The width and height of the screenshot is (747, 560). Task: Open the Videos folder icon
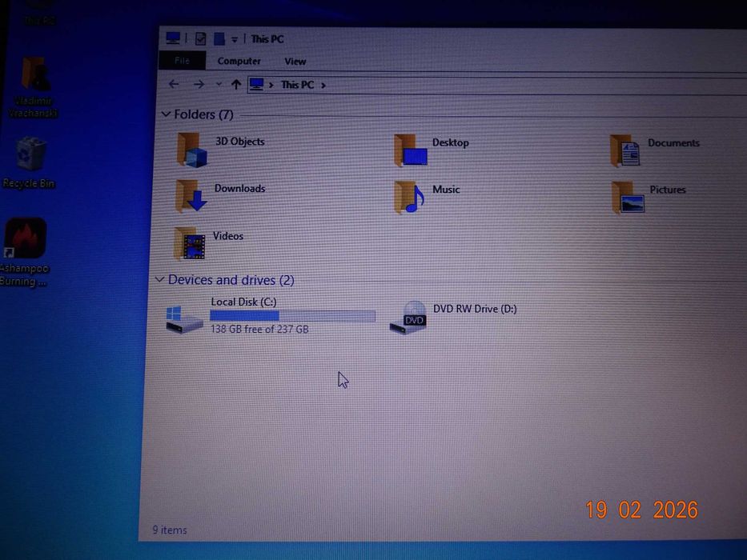point(189,243)
